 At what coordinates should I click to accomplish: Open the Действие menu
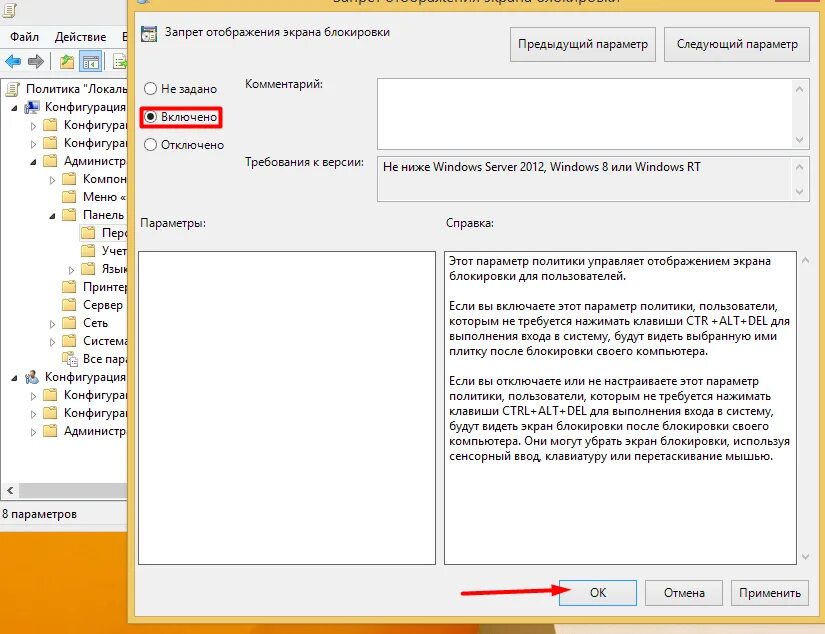(80, 36)
